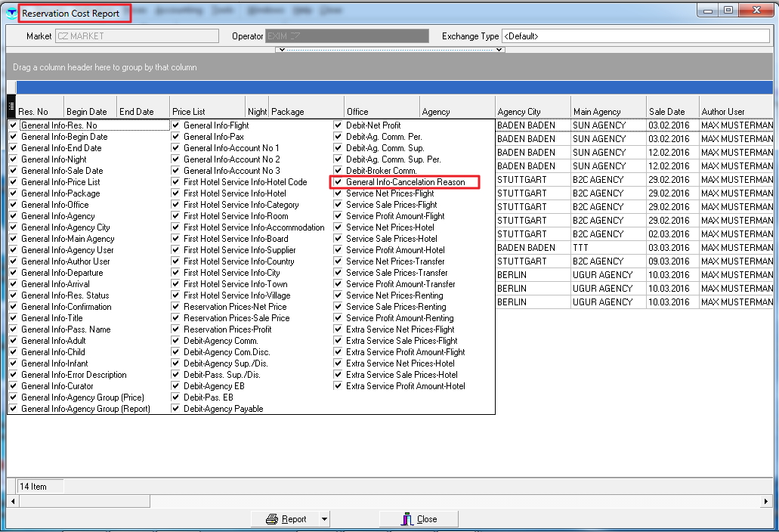Uncheck General Info-Cancelation Reason column
The height and width of the screenshot is (532, 779).
pos(338,182)
